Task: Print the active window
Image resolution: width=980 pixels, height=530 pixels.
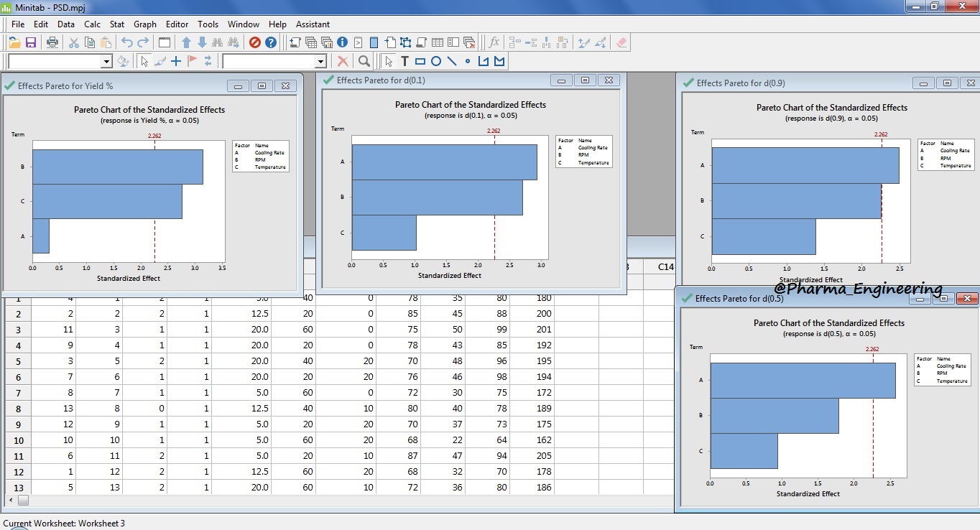Action: coord(52,42)
